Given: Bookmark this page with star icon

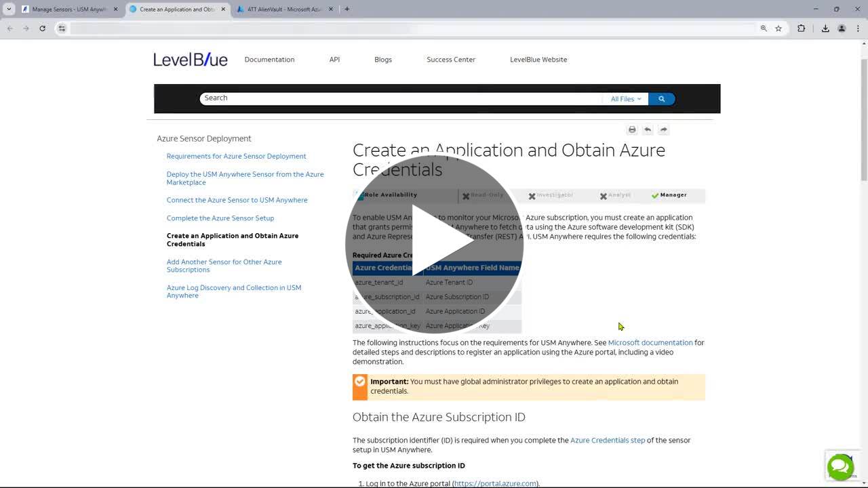Looking at the screenshot, I should point(778,28).
